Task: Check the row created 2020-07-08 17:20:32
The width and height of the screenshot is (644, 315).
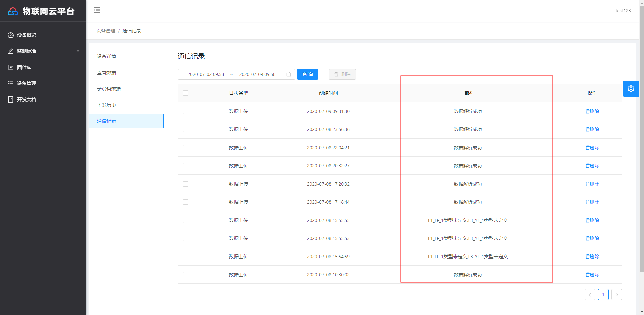Action: (x=186, y=184)
